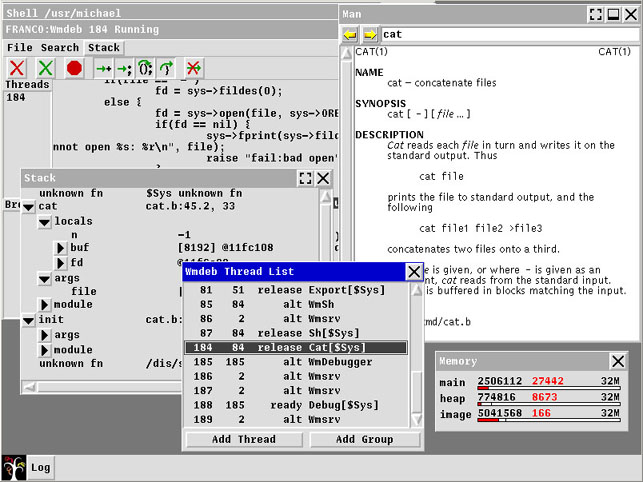Expand the buf variable in Stack tree

58,248
